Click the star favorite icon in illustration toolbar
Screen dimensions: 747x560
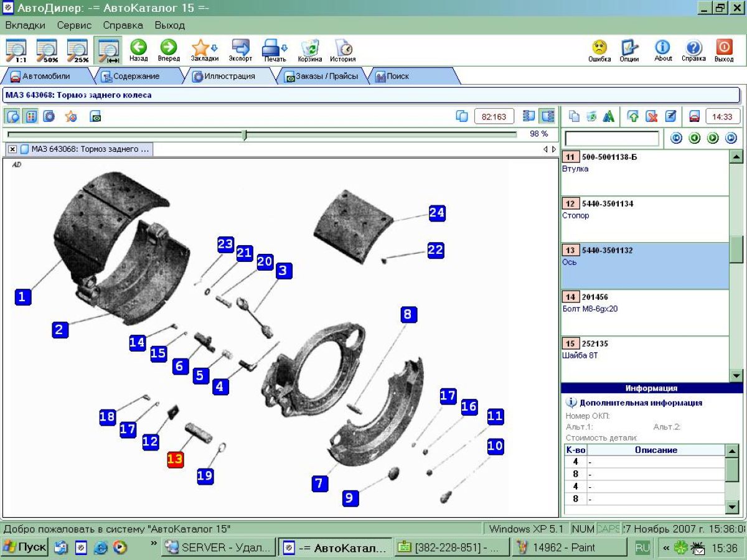point(71,116)
